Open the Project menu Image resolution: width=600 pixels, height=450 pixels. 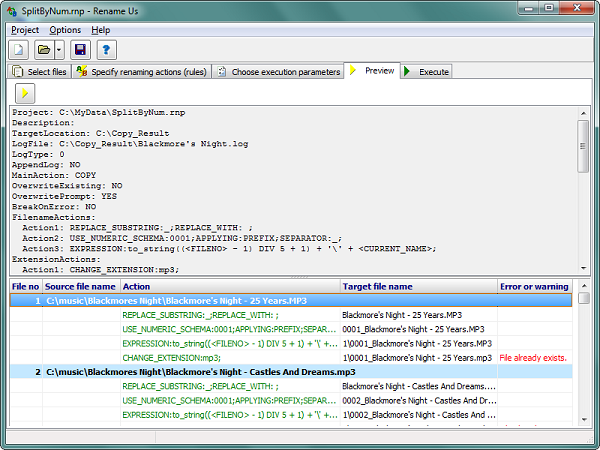pos(25,30)
